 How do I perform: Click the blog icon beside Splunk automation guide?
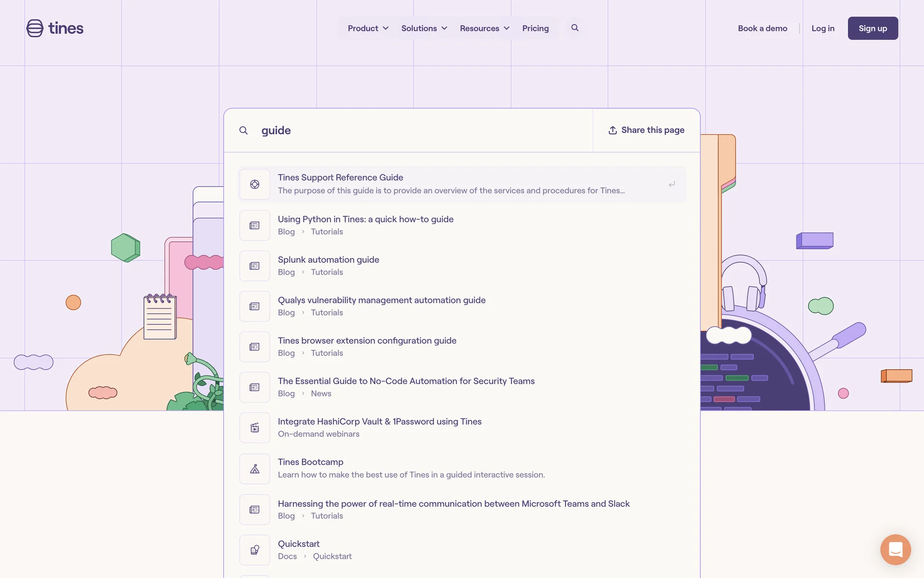(x=255, y=266)
